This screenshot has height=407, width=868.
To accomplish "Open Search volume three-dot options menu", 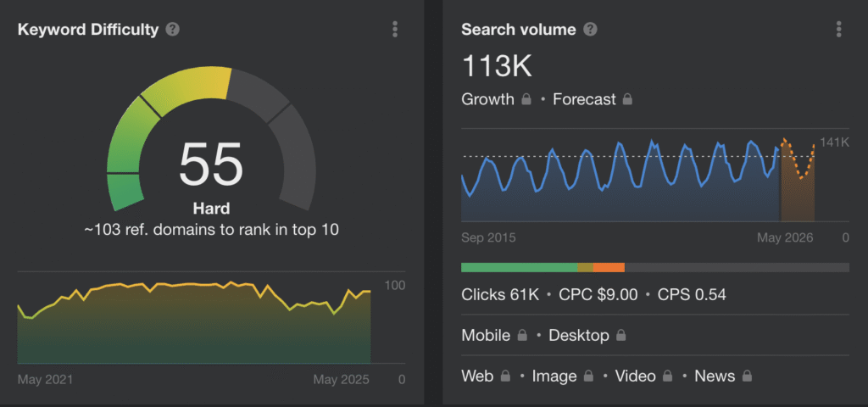I will click(x=839, y=30).
